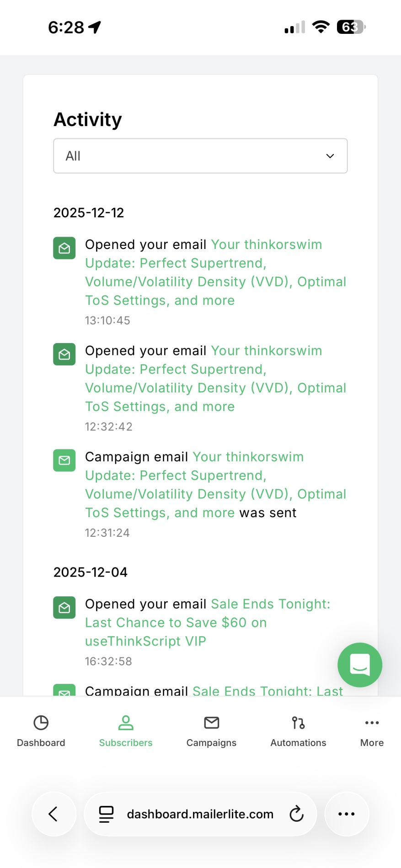Switch to the Subscribers tab

126,730
